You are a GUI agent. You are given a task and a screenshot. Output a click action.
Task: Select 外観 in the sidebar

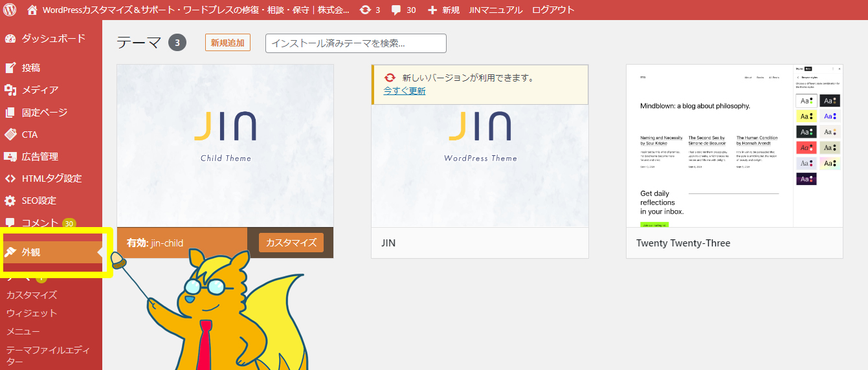coord(51,252)
